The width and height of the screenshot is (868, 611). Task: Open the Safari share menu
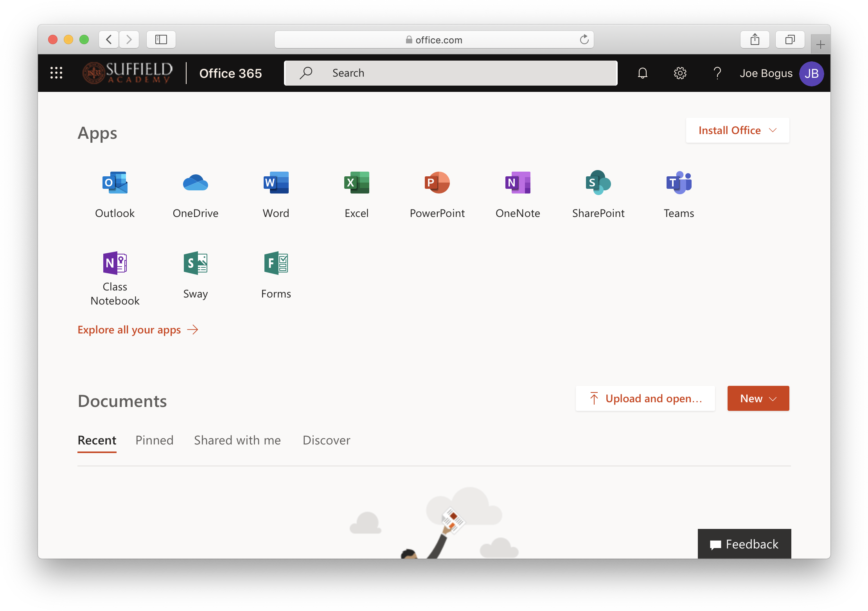click(755, 39)
